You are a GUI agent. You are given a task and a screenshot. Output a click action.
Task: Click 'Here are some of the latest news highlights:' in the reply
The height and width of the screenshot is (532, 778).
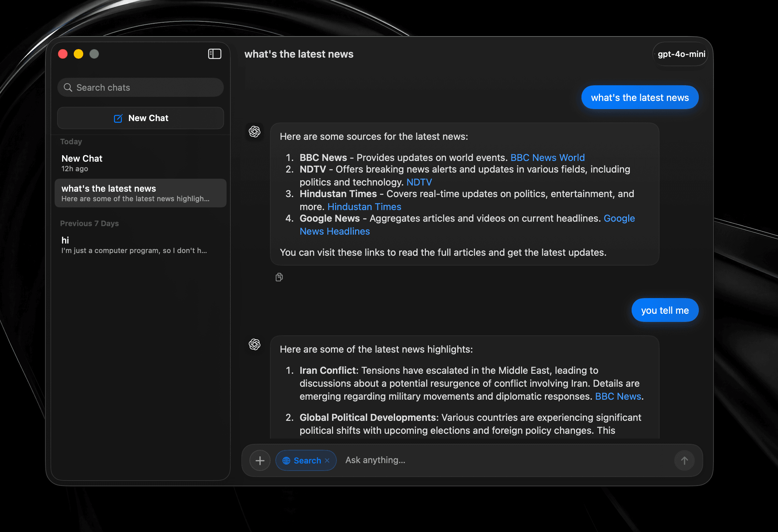376,349
